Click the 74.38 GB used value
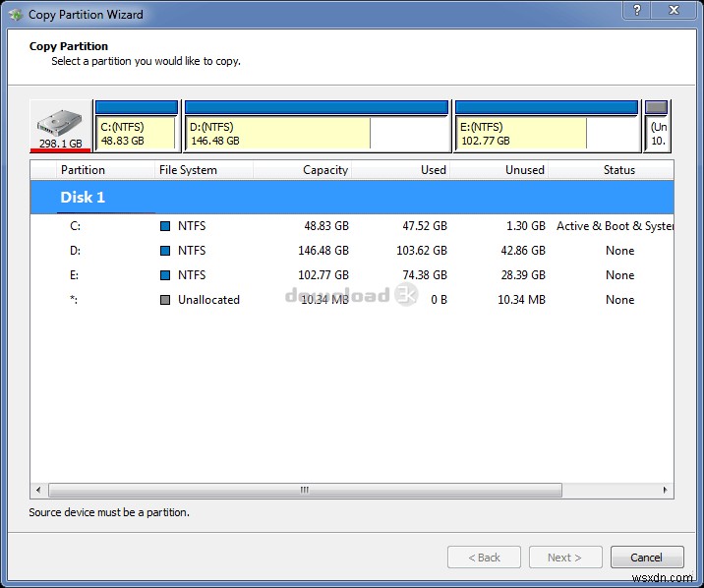Image resolution: width=704 pixels, height=588 pixels. [x=425, y=275]
